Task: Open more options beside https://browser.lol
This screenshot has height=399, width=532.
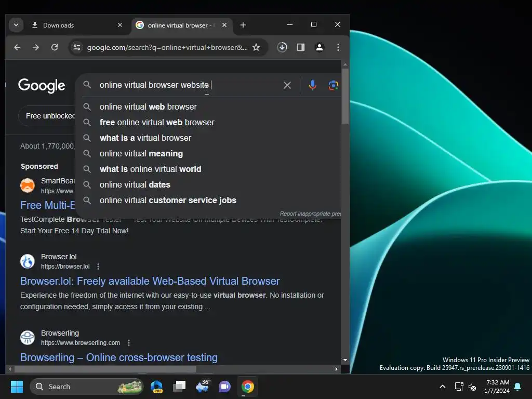Action: pos(98,267)
